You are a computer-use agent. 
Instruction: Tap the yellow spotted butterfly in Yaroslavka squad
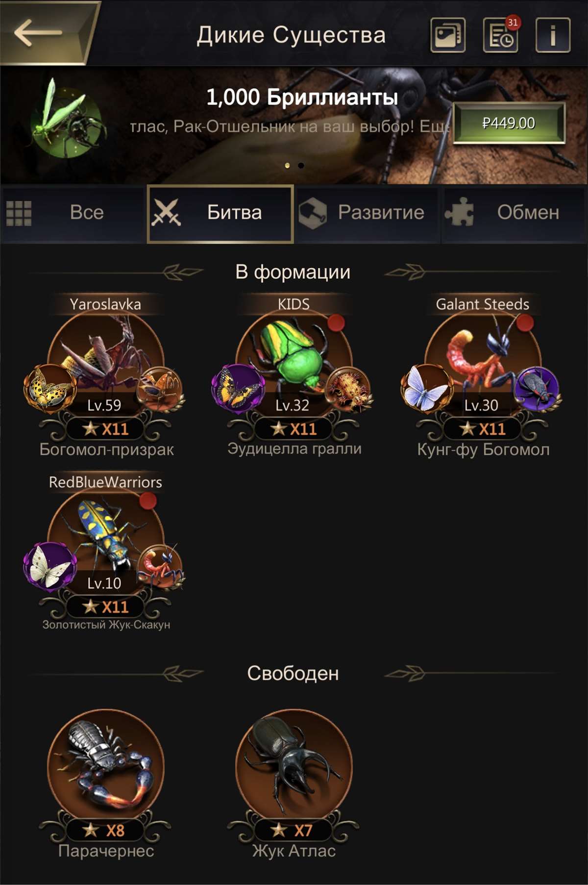pyautogui.click(x=49, y=388)
